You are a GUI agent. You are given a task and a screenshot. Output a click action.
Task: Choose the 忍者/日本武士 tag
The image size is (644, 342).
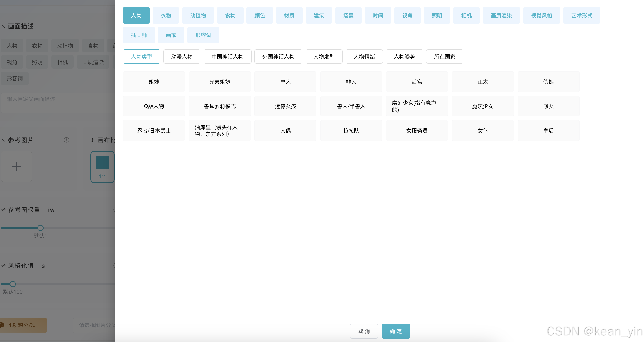tap(154, 131)
